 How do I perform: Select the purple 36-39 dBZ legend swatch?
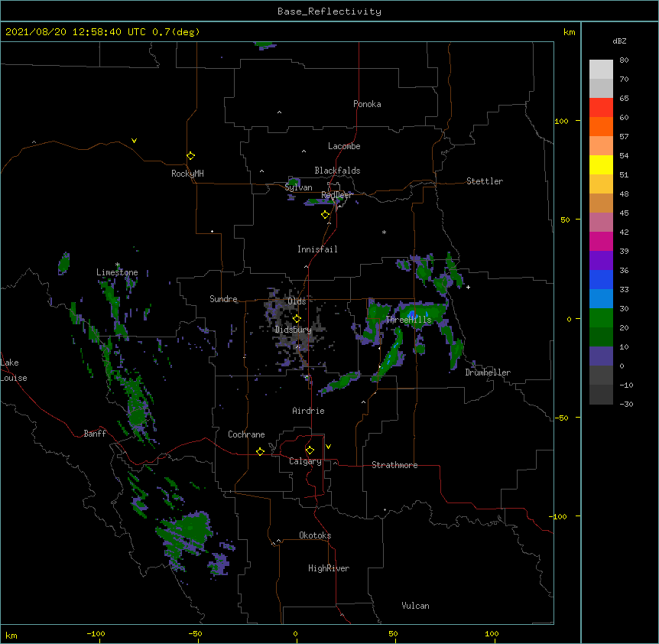click(601, 261)
